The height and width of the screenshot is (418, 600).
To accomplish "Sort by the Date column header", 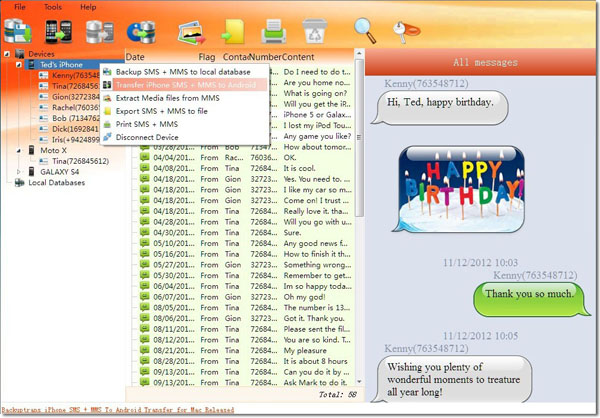I will [x=135, y=57].
